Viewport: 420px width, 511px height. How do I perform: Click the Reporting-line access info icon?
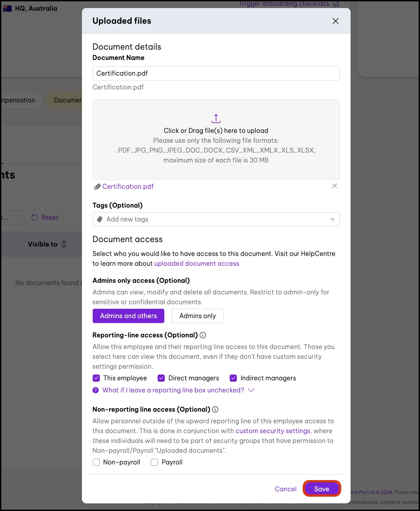pos(203,335)
